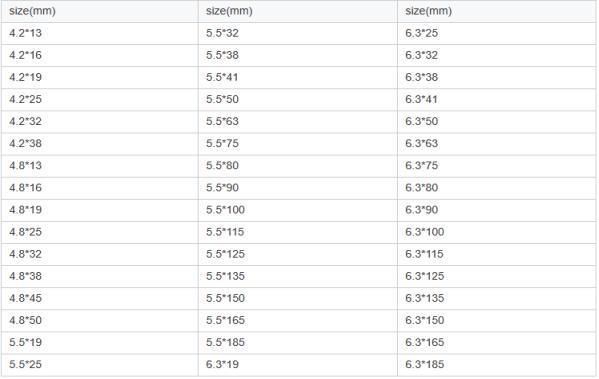Click the 6.3*41 entry
Viewport: 599px width, 379px height.
[x=497, y=99]
